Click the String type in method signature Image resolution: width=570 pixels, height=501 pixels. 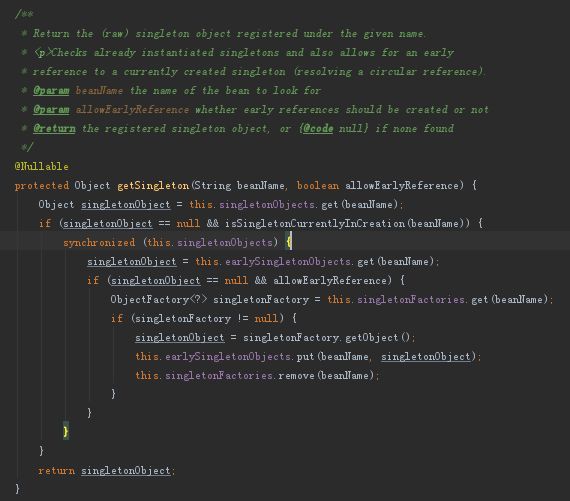click(213, 185)
